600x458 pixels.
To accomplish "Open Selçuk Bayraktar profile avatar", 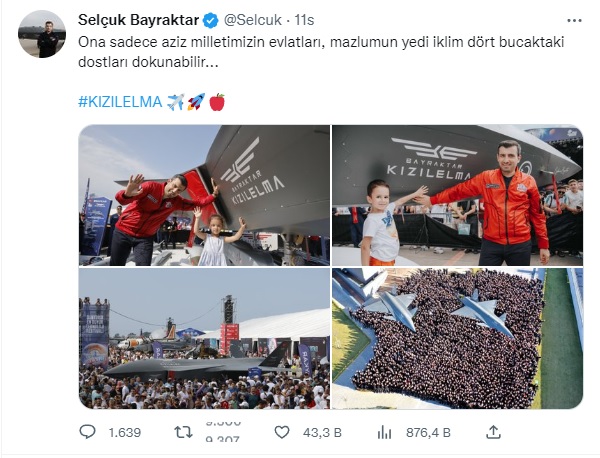I will point(42,34).
